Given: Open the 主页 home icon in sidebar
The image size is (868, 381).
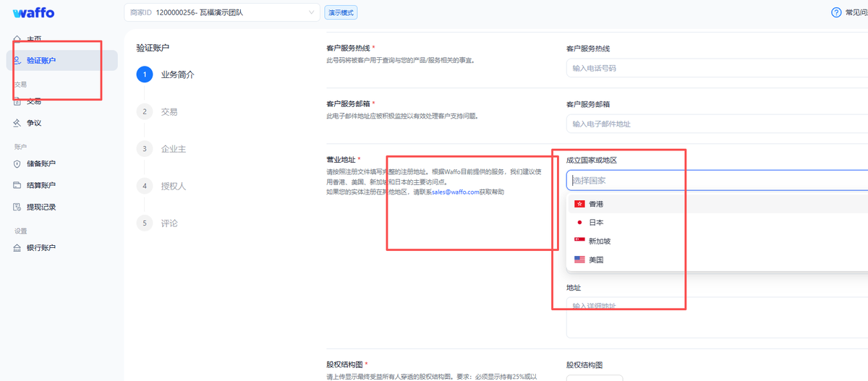Looking at the screenshot, I should click(17, 38).
